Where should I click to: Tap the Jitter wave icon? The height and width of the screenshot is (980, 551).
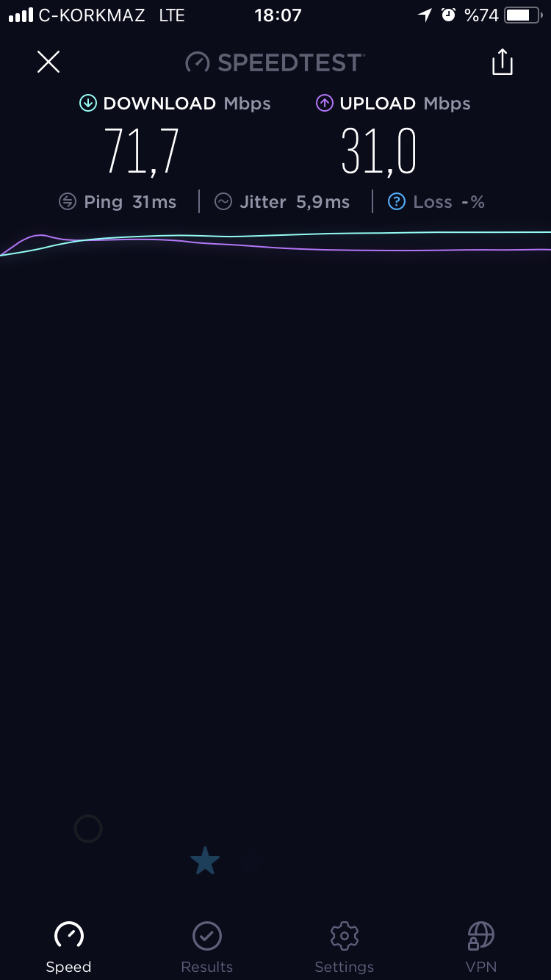[223, 202]
